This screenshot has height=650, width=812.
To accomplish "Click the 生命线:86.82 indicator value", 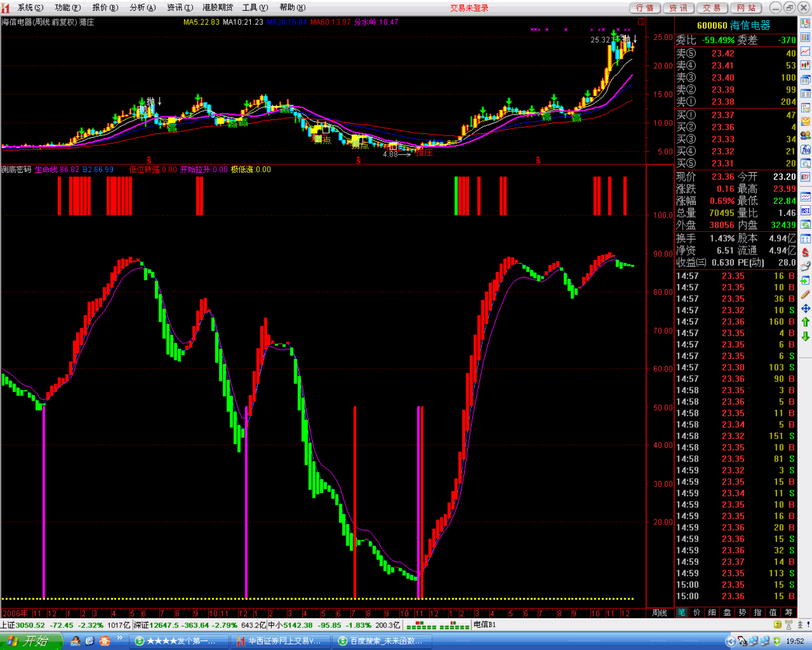I will coord(56,169).
